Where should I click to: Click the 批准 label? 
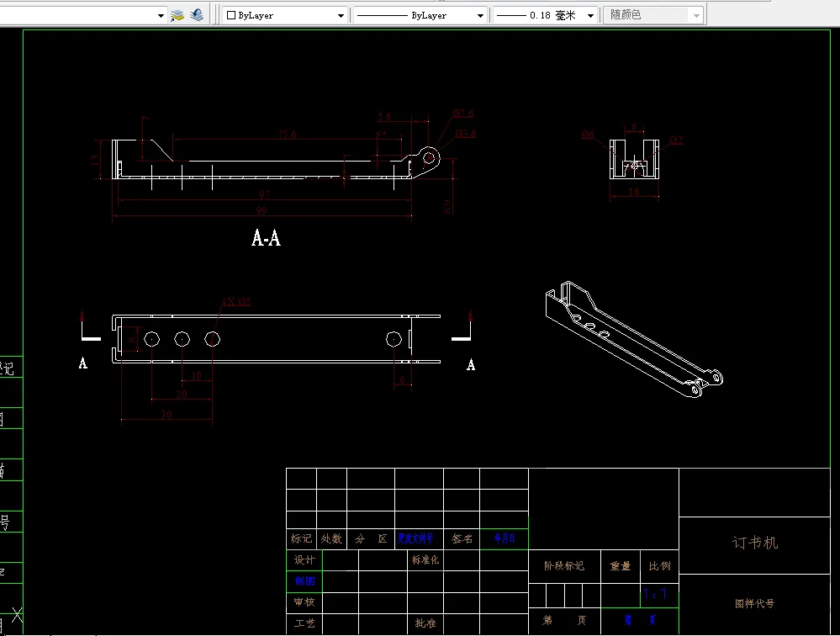425,623
